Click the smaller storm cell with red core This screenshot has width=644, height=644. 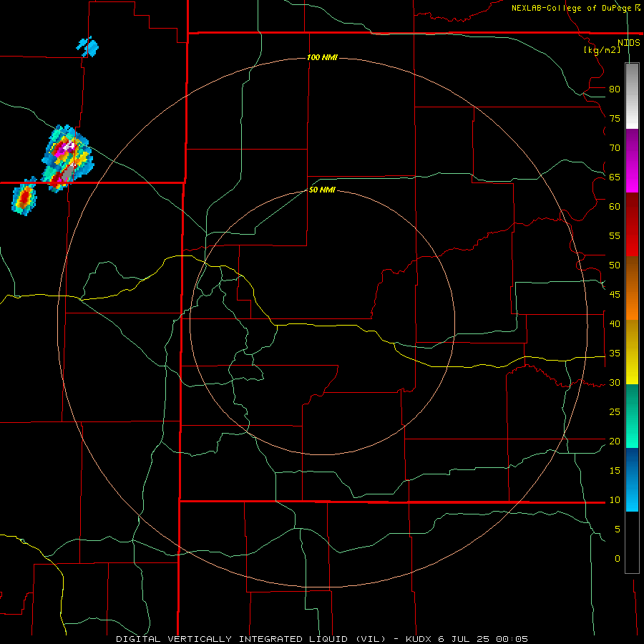point(24,196)
